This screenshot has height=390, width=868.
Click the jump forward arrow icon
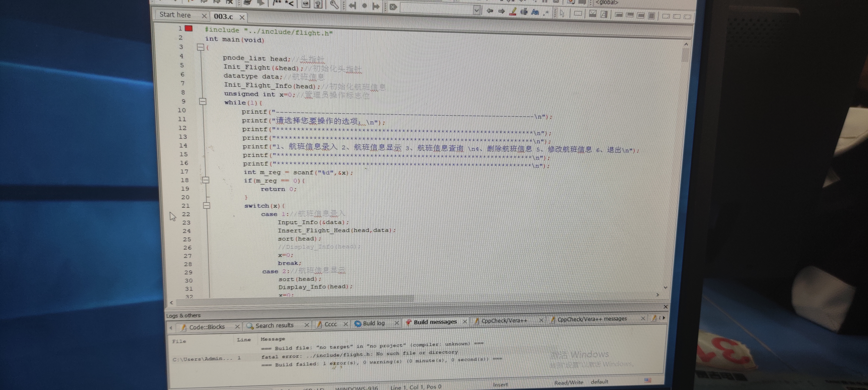376,6
